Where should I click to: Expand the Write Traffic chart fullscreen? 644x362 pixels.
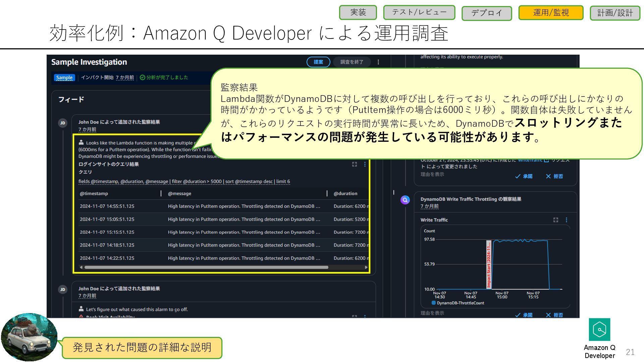556,220
